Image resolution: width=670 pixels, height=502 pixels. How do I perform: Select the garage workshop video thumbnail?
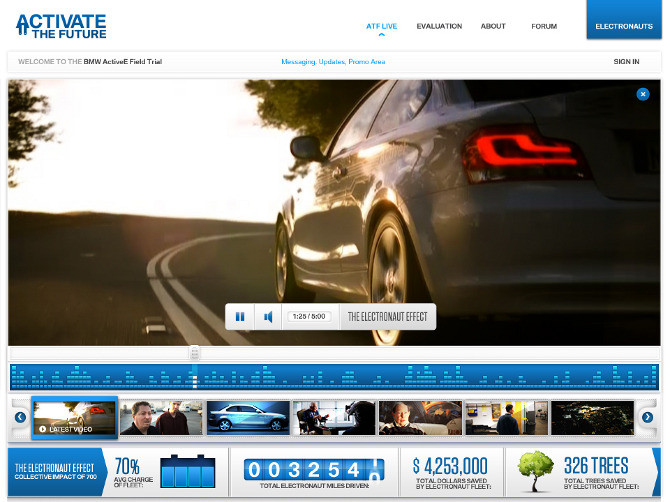(506, 418)
